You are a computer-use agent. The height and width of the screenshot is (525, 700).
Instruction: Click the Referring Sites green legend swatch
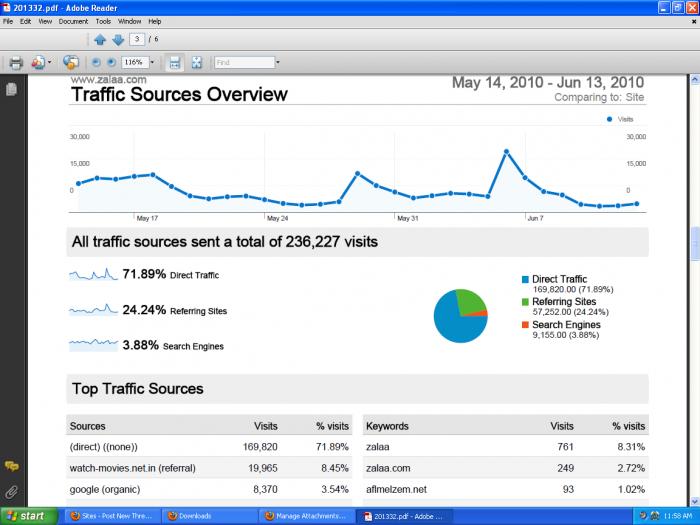[x=525, y=302]
